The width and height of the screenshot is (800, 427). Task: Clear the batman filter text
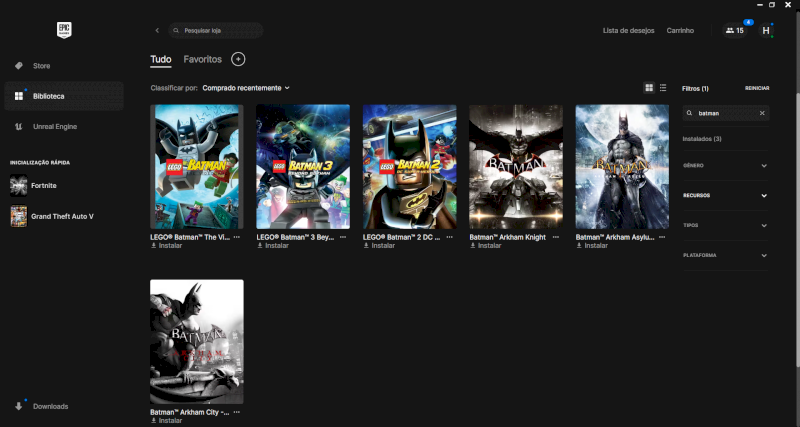(x=762, y=113)
